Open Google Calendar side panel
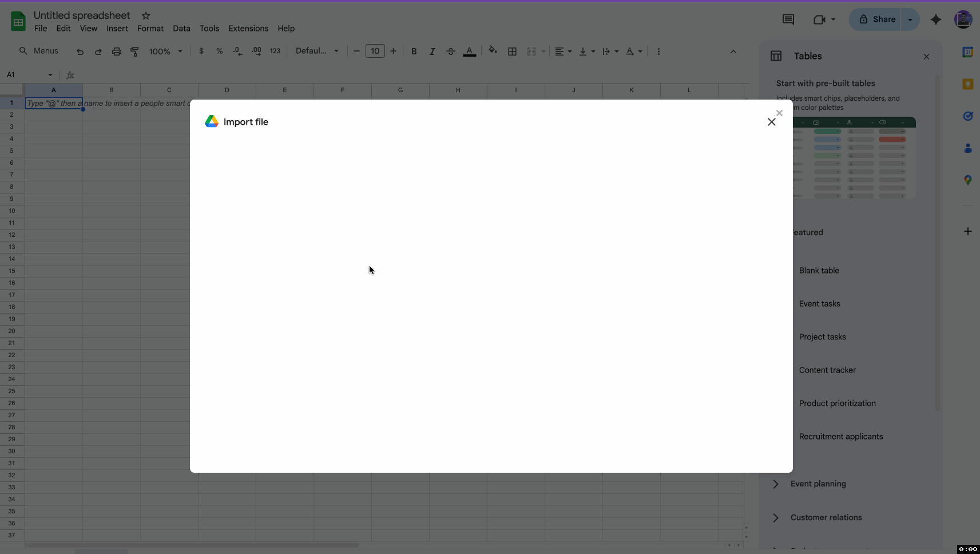The width and height of the screenshot is (980, 554). click(x=968, y=52)
